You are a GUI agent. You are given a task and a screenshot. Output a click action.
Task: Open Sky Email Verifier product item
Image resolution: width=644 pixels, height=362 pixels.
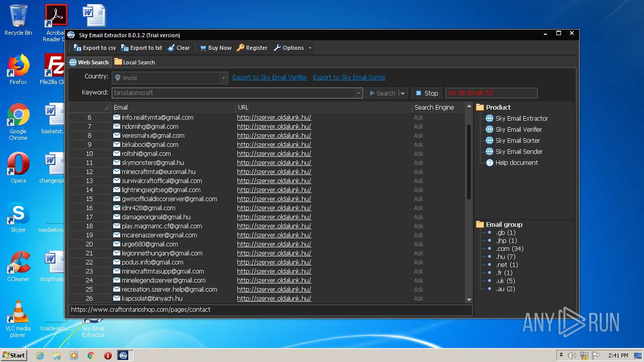click(x=514, y=129)
